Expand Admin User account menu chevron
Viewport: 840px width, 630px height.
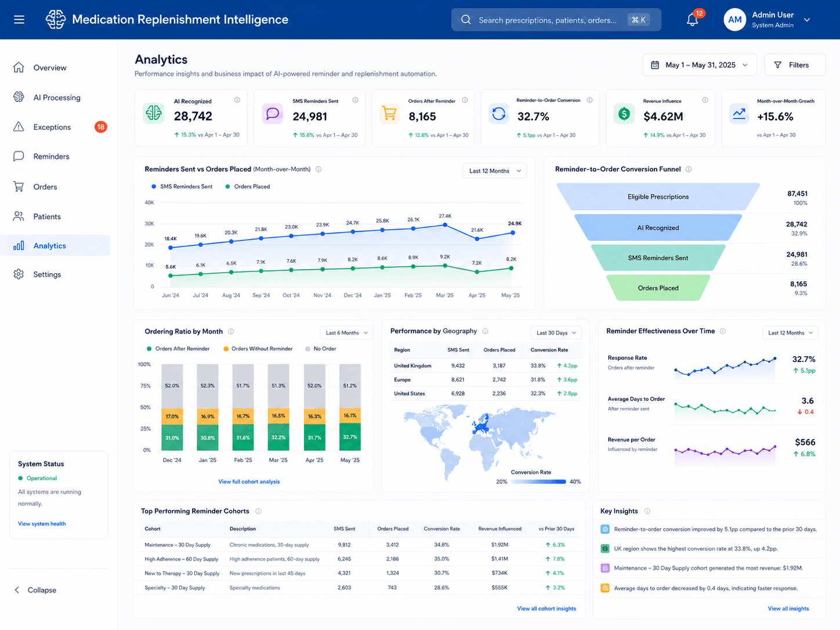point(807,20)
